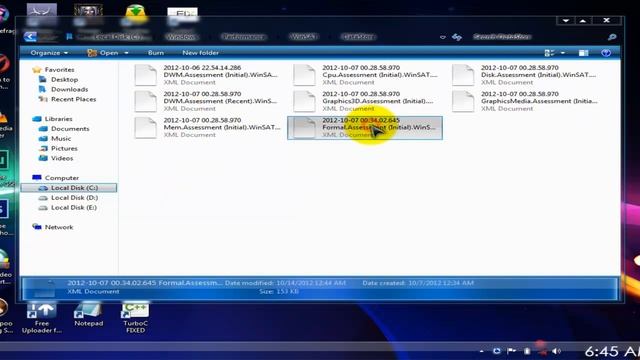Refresh the folder with the refresh icon

457,37
